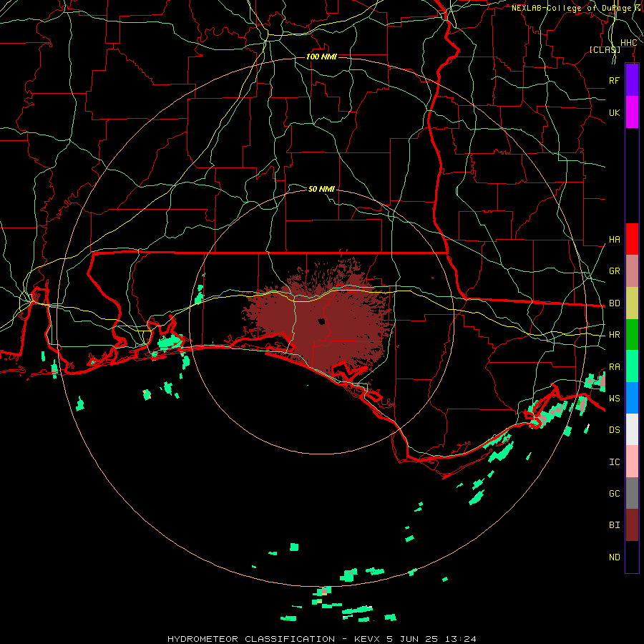Click the dark green HR legend color block

click(632, 335)
